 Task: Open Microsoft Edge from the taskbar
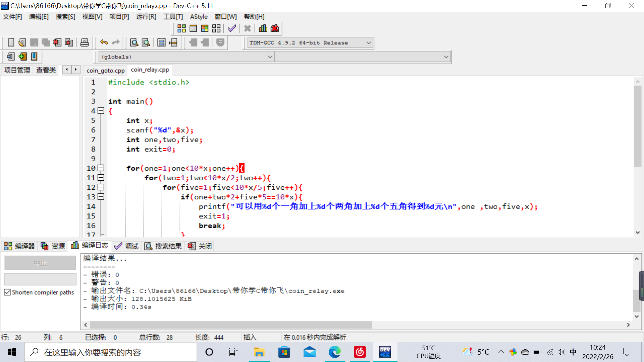[334, 352]
